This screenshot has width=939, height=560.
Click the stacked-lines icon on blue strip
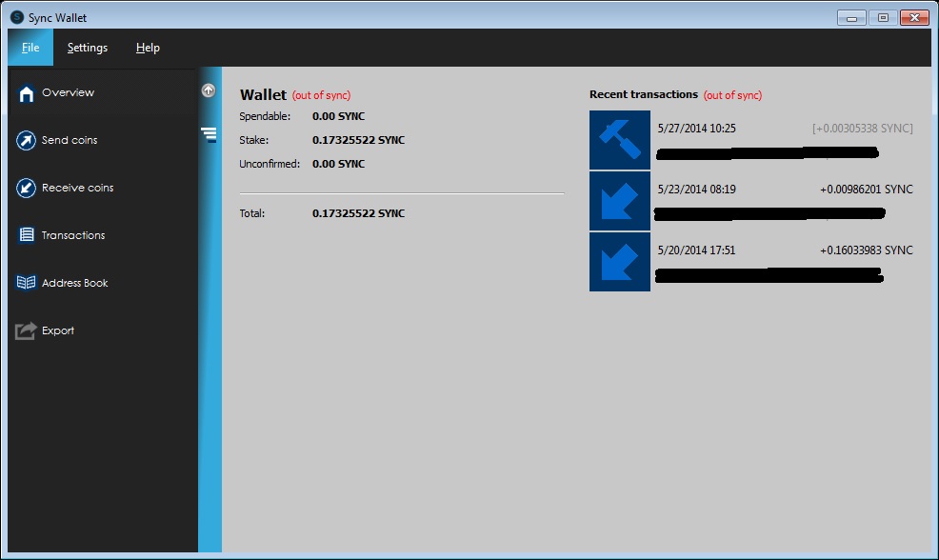click(209, 134)
